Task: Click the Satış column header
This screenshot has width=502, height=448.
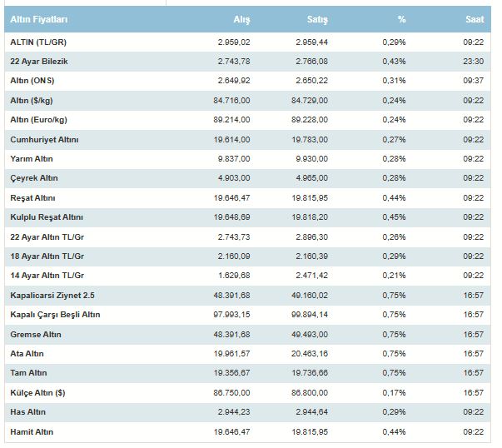Action: click(317, 19)
